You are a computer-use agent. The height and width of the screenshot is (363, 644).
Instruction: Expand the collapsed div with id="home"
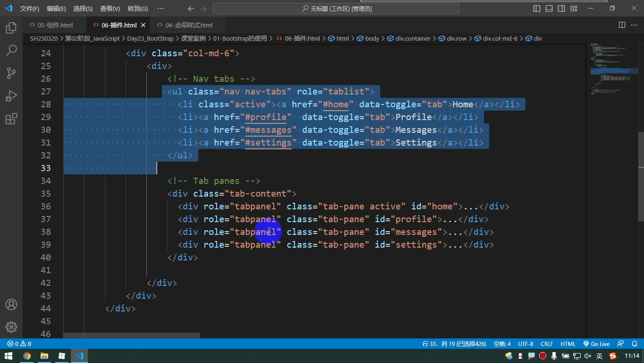pos(471,207)
